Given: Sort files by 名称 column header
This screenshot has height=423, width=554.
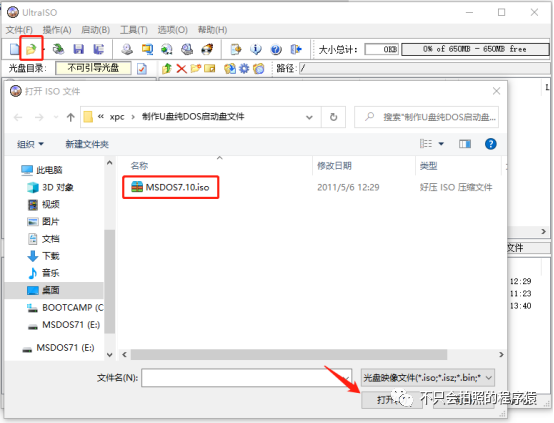Looking at the screenshot, I should (x=139, y=166).
